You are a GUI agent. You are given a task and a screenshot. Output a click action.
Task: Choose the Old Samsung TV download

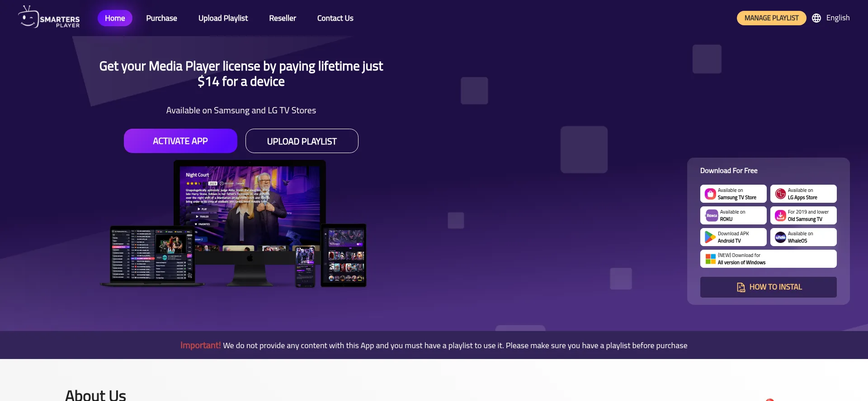pyautogui.click(x=803, y=215)
